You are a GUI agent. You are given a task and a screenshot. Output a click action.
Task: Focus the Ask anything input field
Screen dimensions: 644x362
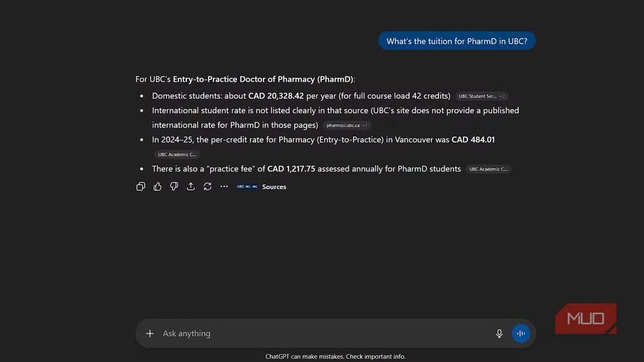click(322, 334)
